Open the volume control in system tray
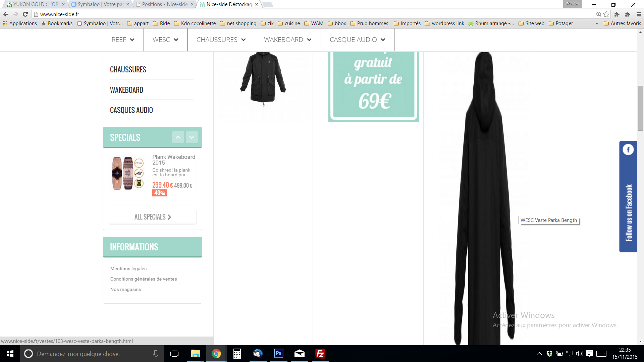 [579, 354]
